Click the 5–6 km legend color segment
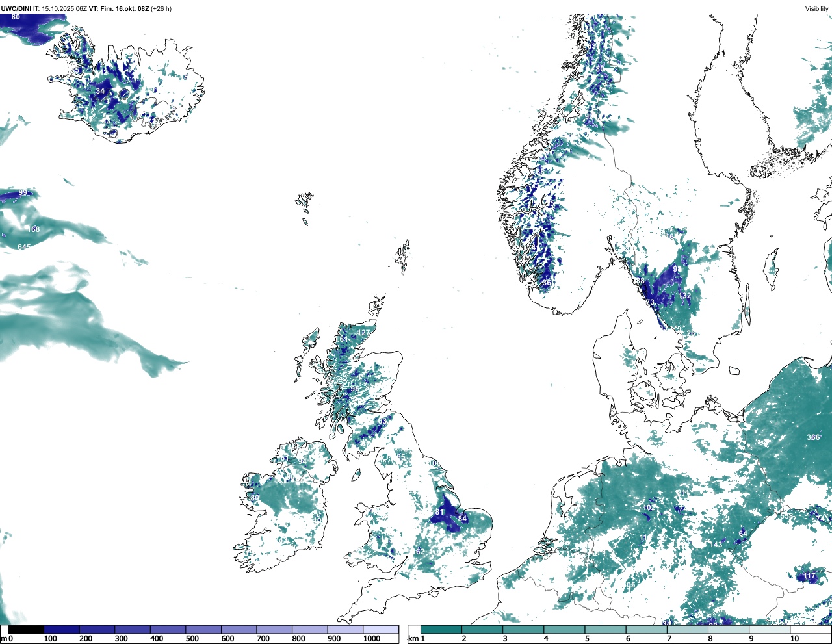The width and height of the screenshot is (832, 644). pos(606,629)
